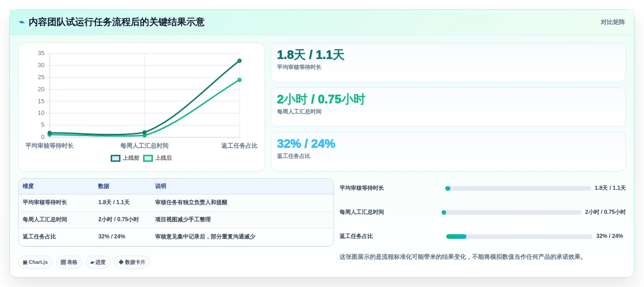Click the disclaimer note about 流程标准化
644x287 pixels.
pos(463,257)
